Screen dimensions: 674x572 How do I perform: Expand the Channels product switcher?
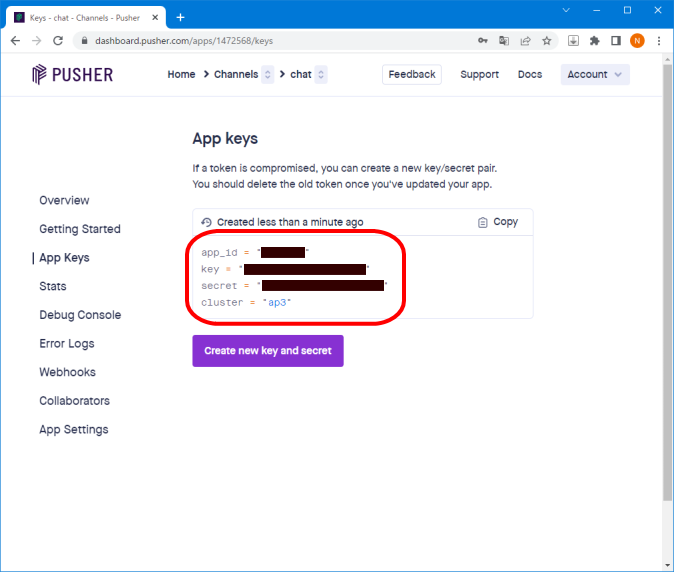click(267, 75)
